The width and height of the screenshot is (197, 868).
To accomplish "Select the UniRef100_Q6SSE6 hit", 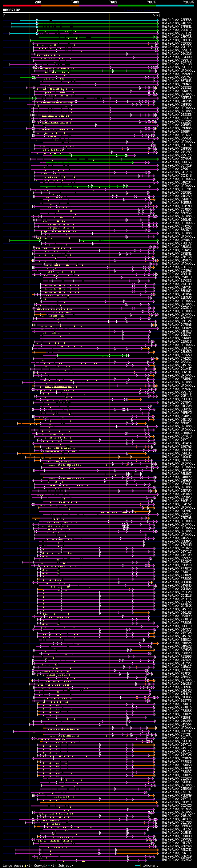I will click(x=176, y=88).
